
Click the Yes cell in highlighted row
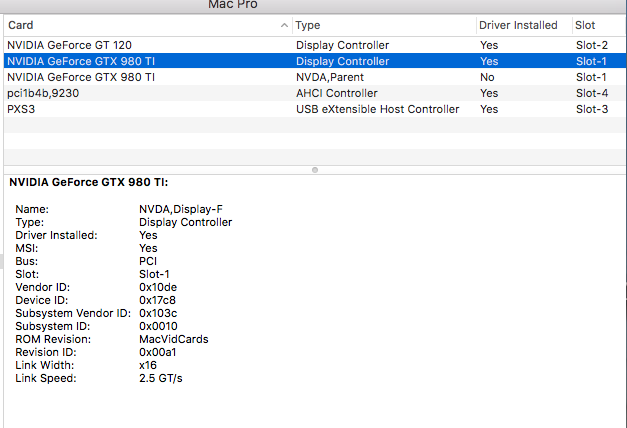pyautogui.click(x=489, y=61)
